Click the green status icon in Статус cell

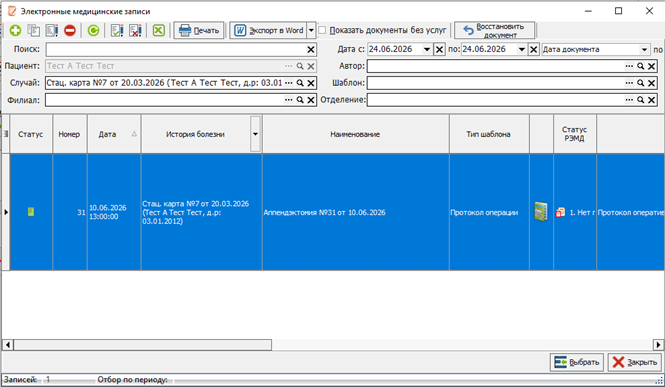(x=31, y=212)
